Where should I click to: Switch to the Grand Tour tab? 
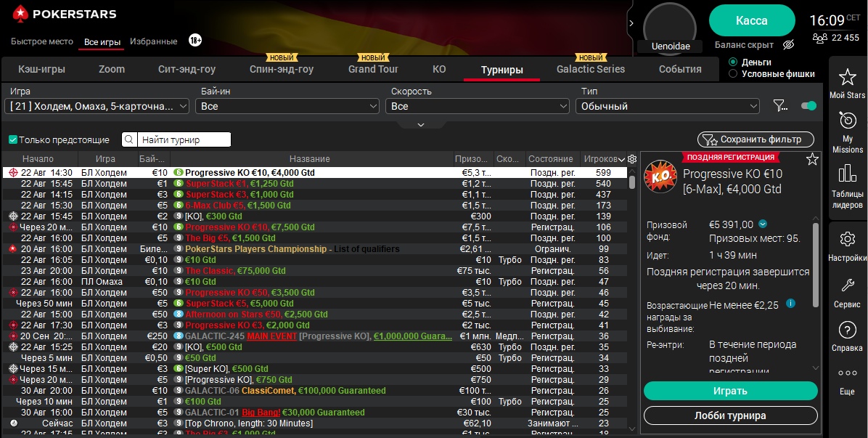coord(373,69)
